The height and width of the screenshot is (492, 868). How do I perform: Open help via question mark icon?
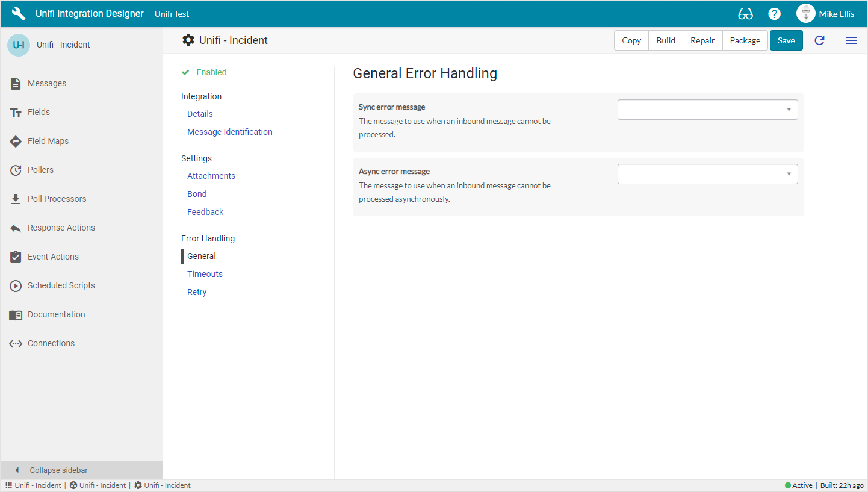pos(775,14)
